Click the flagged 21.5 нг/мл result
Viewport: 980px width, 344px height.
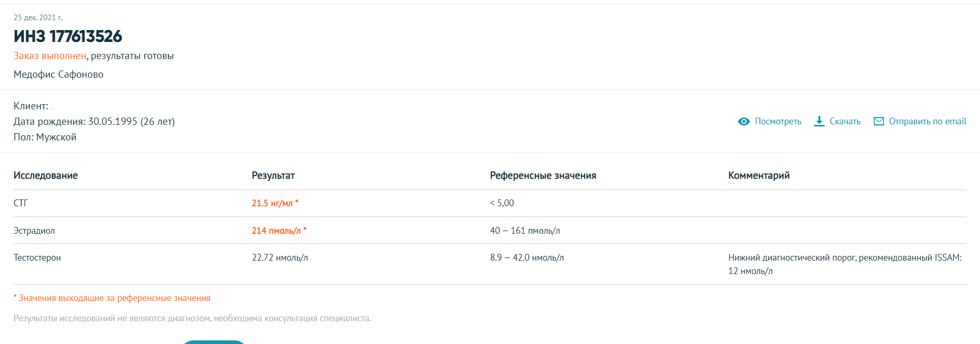click(272, 203)
